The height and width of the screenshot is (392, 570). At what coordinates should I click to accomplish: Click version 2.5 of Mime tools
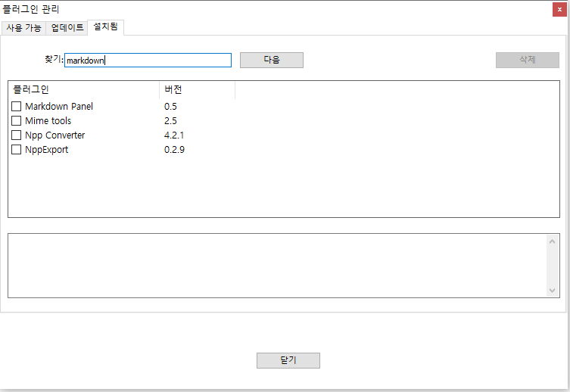click(170, 120)
